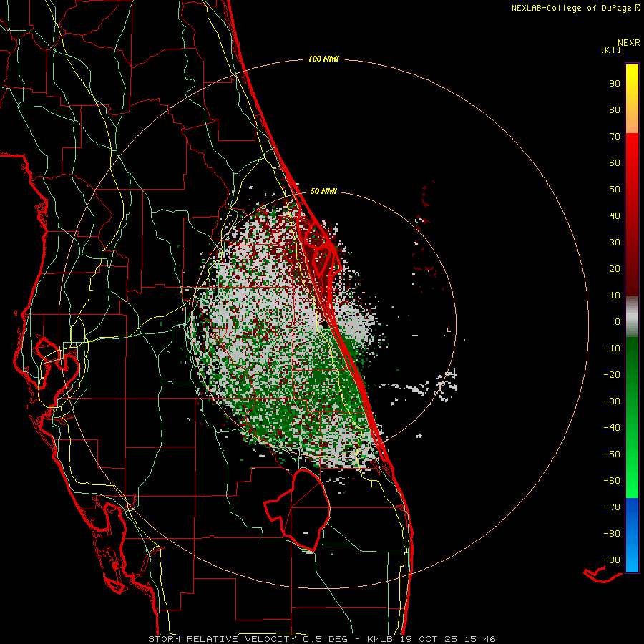Pick the blue segment at the color bar bottom
The image size is (644, 644).
pos(632,535)
